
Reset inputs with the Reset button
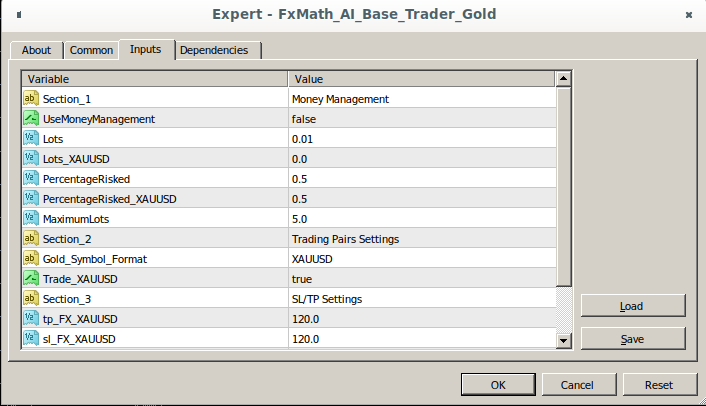[659, 385]
